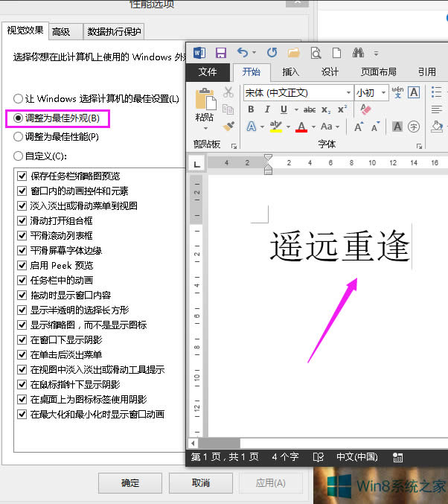
Task: Select 调整为最佳性能 radio button
Action: 18,137
